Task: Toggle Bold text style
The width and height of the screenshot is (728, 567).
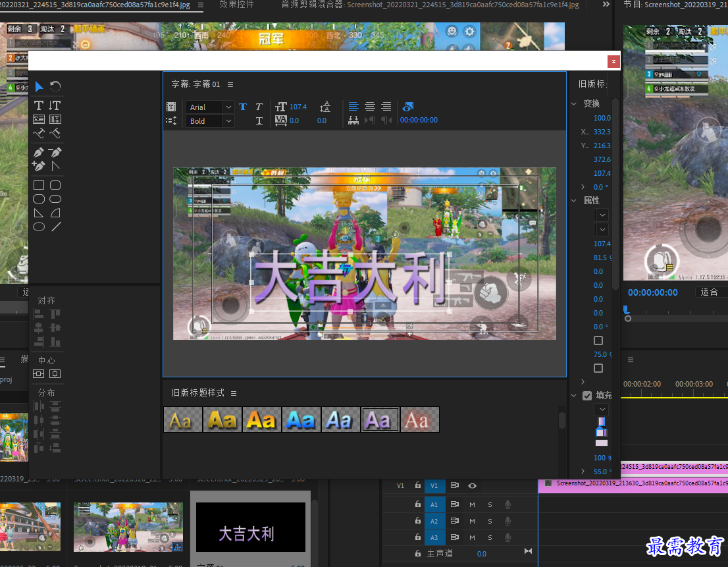Action: [x=243, y=107]
